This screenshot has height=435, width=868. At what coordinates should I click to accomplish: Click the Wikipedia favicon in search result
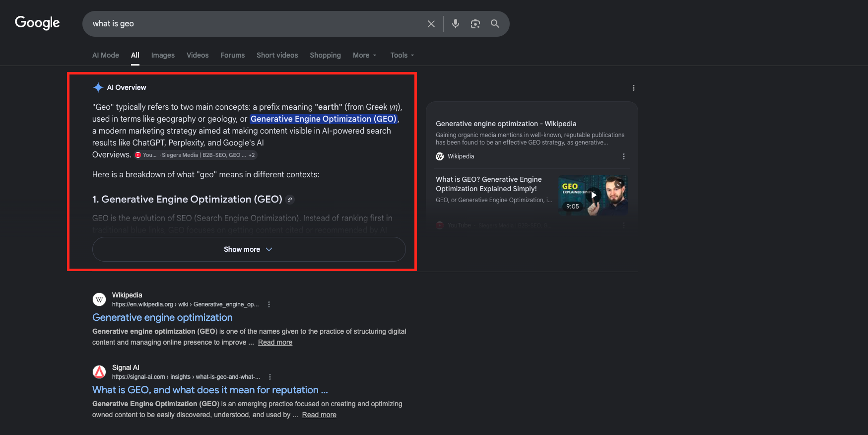(x=99, y=299)
